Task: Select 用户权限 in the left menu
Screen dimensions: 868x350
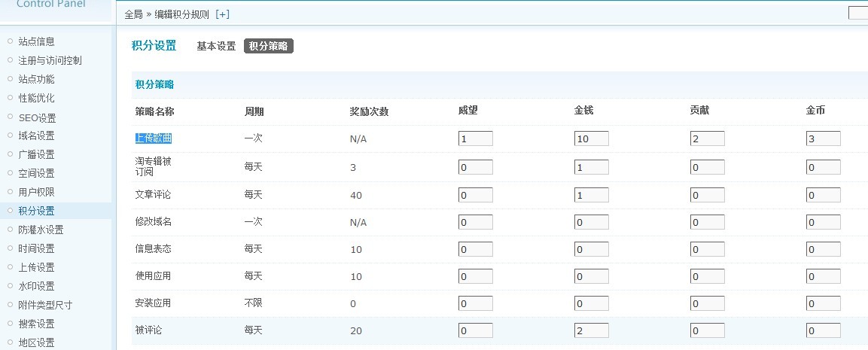Action: tap(36, 192)
